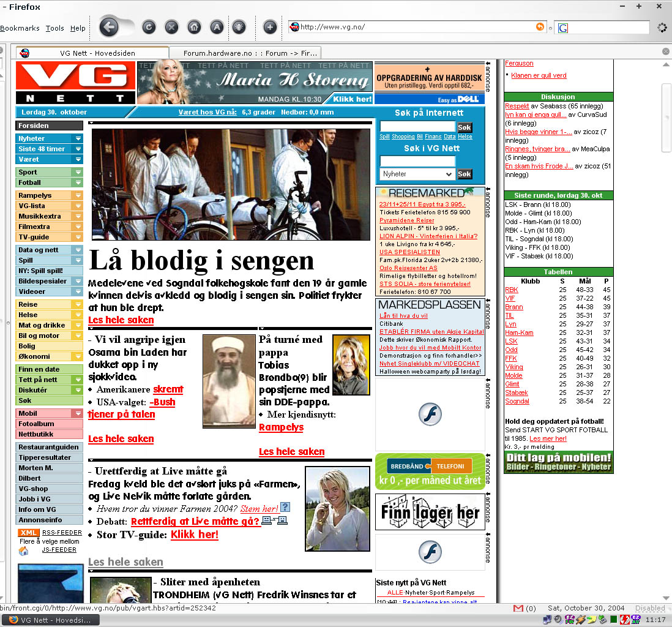The height and width of the screenshot is (627, 672).
Task: Open the home page using the house icon
Action: [194, 28]
